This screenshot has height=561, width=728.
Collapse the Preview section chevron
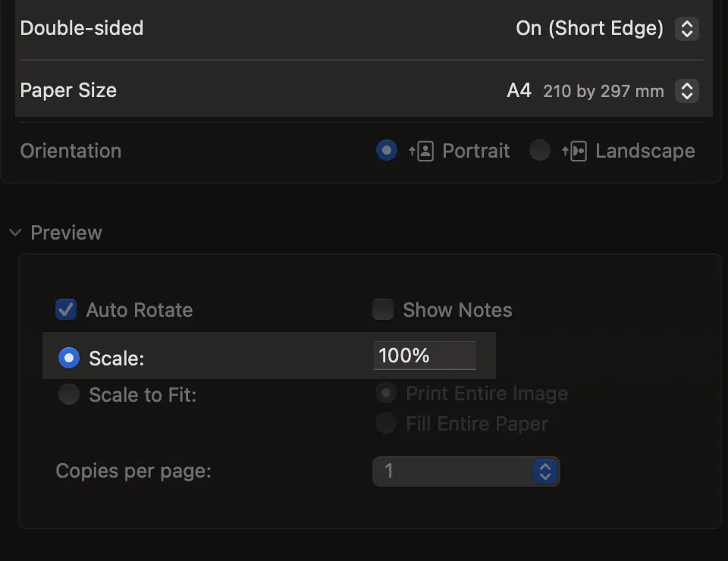(15, 233)
